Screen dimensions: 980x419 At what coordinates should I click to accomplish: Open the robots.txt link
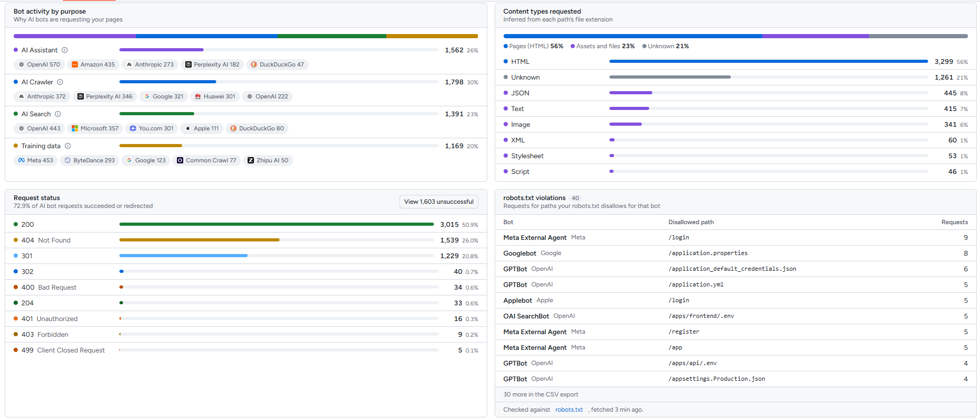569,410
